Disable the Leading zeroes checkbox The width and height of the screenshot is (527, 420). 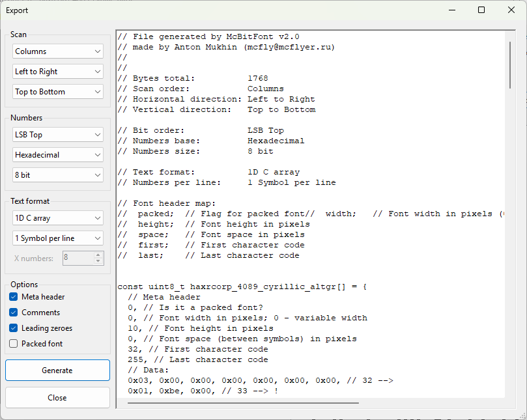point(14,328)
